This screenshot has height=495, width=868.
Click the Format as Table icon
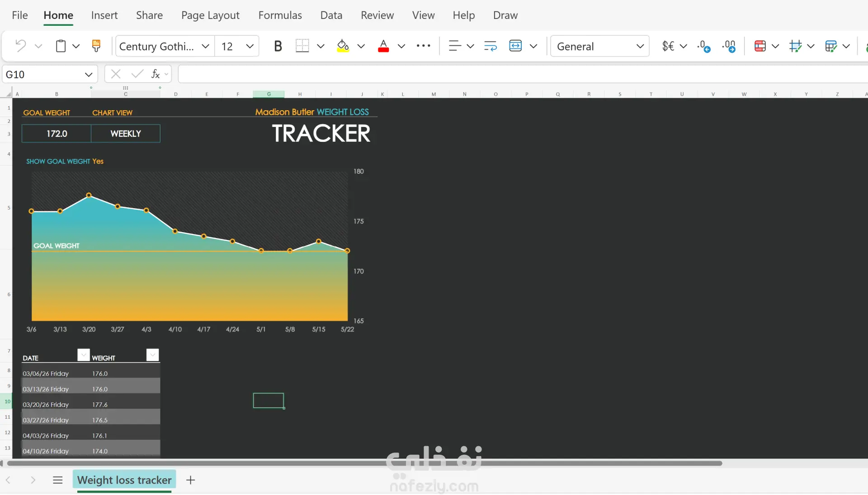tap(831, 46)
